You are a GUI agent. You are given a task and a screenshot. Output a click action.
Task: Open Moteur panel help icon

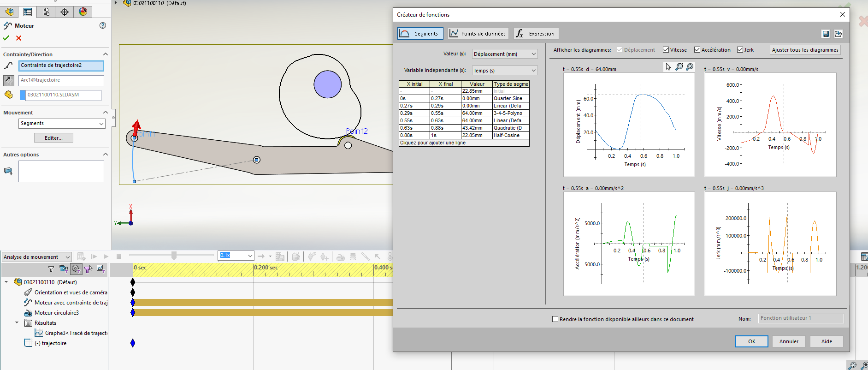[x=103, y=25]
